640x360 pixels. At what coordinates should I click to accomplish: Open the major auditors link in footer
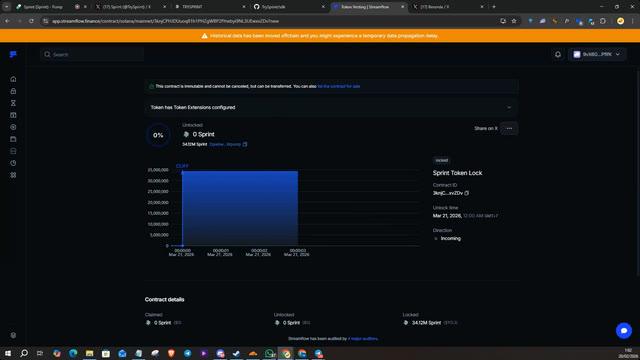click(363, 339)
